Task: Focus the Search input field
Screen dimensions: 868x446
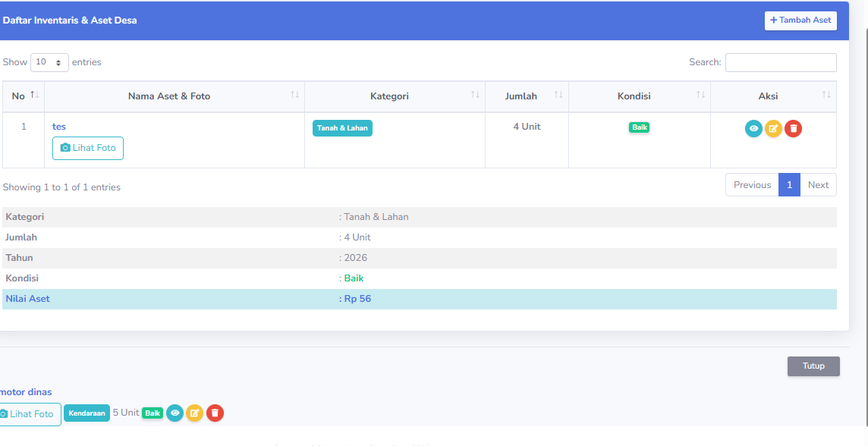Action: [781, 62]
